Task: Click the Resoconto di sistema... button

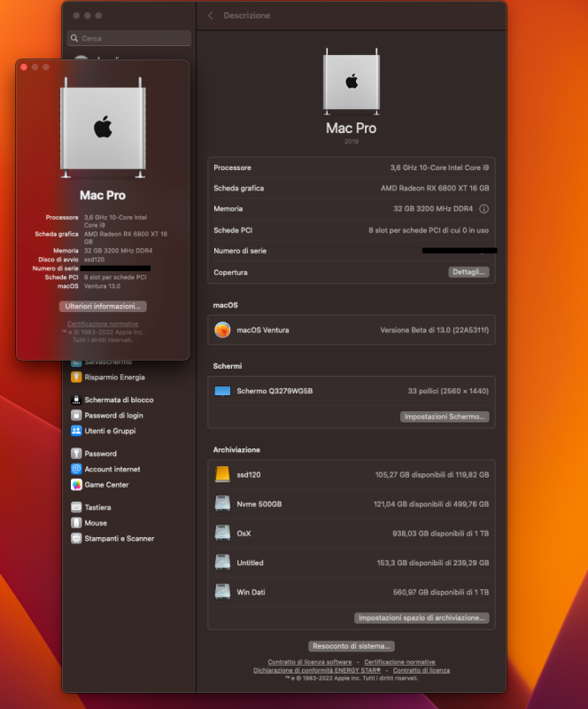Action: tap(352, 646)
